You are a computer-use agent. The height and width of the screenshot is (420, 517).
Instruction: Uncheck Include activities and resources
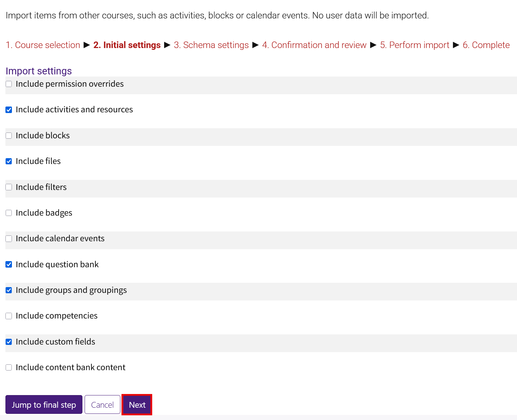pos(9,110)
